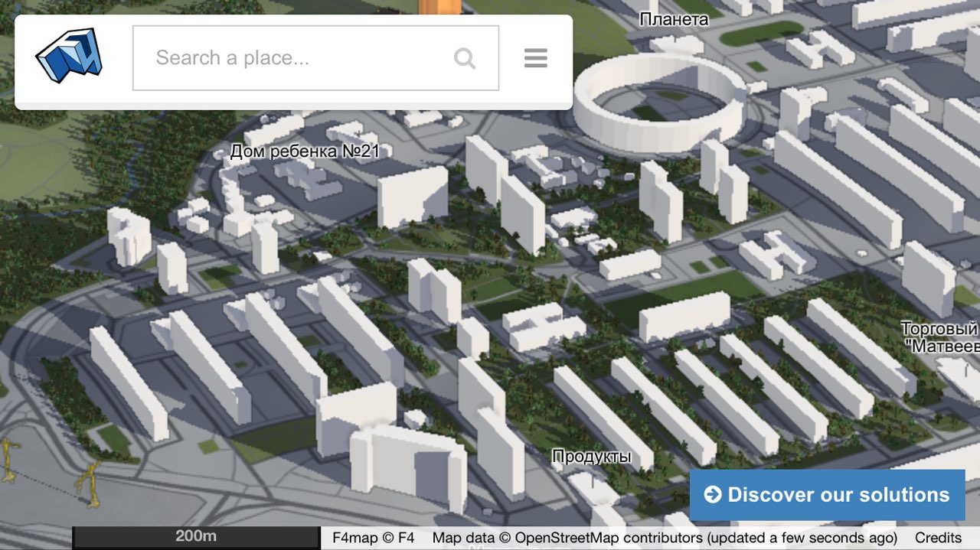Open the Credits link

(x=938, y=538)
